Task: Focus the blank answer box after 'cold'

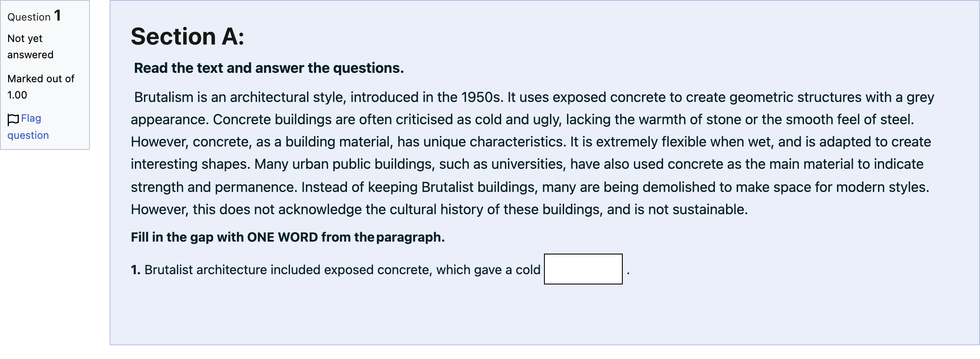Action: click(x=583, y=269)
